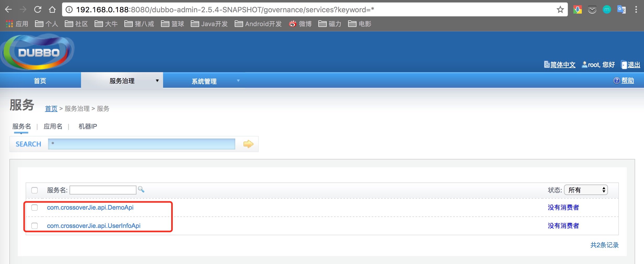Check the DemoApi service checkbox
The width and height of the screenshot is (644, 264).
34,208
